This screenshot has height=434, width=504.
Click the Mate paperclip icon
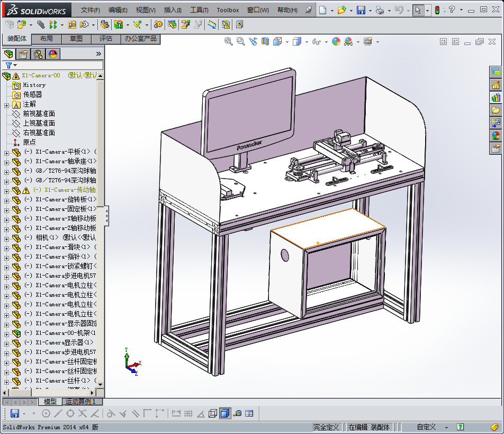coord(40,24)
